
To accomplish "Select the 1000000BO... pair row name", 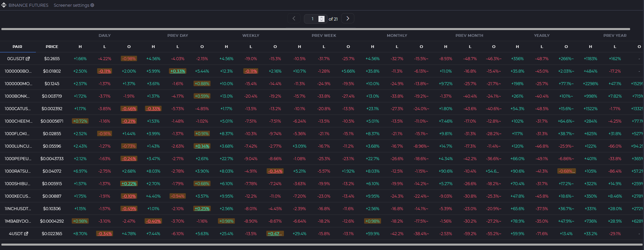I will tap(18, 71).
